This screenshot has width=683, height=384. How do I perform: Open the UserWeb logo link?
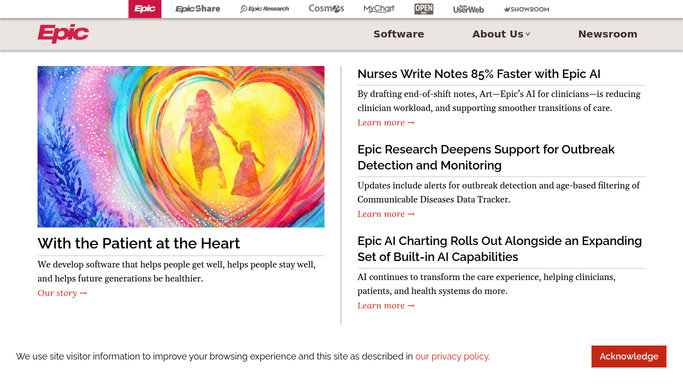(x=468, y=9)
